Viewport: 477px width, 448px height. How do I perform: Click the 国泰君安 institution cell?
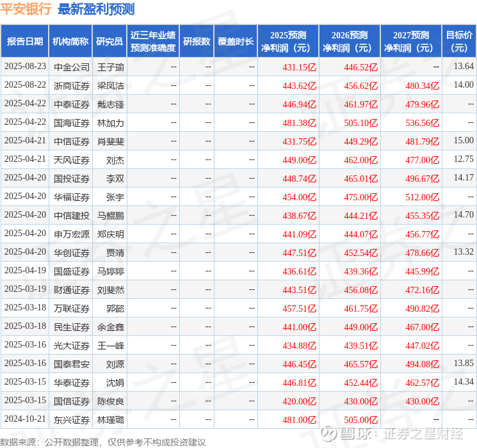click(x=72, y=364)
